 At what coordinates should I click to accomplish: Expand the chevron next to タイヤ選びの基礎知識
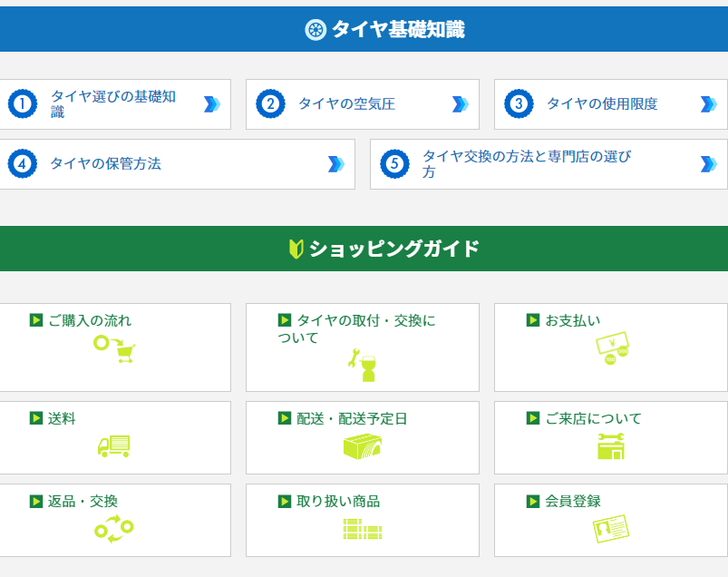pyautogui.click(x=214, y=103)
